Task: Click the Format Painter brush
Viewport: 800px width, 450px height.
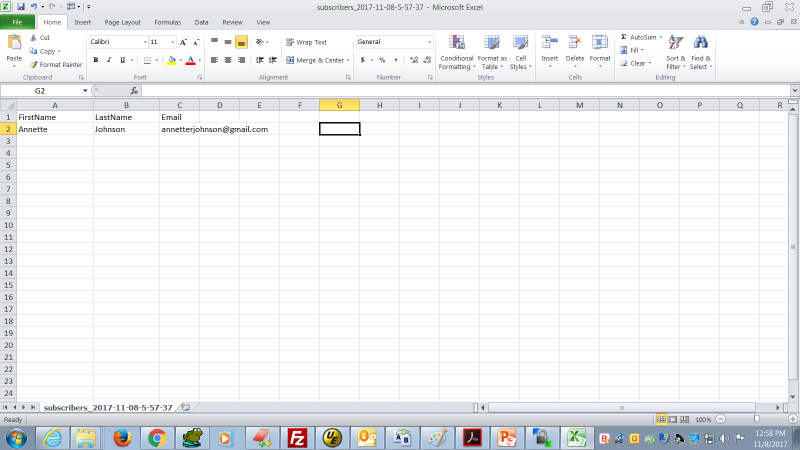Action: click(34, 65)
